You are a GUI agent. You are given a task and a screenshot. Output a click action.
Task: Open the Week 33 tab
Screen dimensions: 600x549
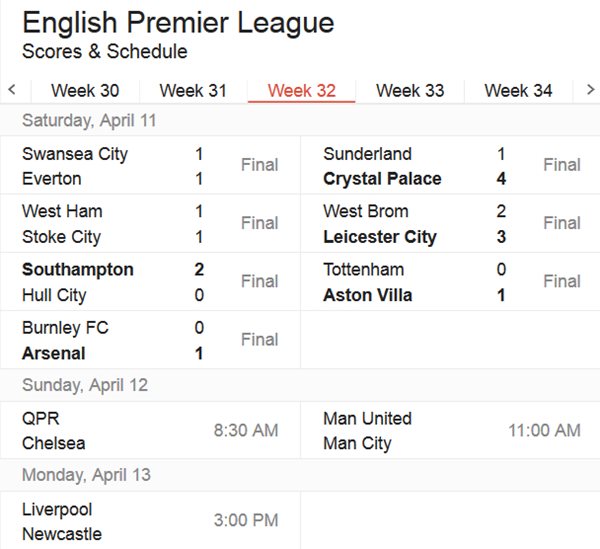[x=410, y=91]
